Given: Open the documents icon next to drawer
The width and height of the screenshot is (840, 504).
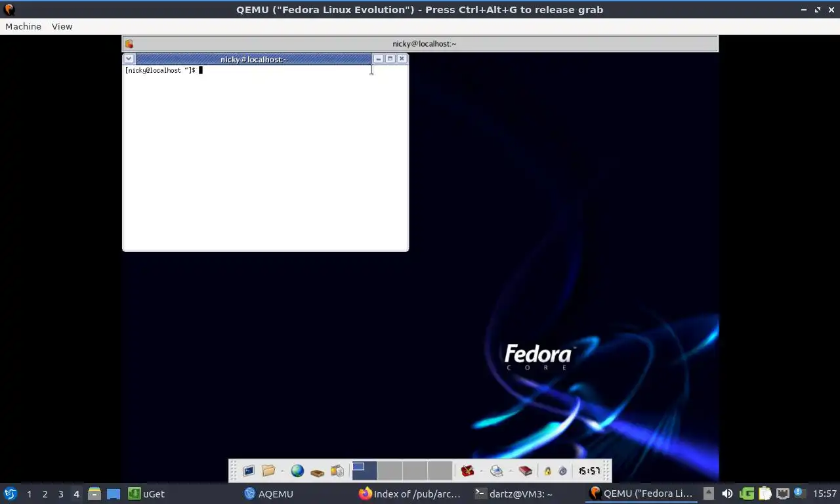Looking at the screenshot, I should click(x=337, y=471).
